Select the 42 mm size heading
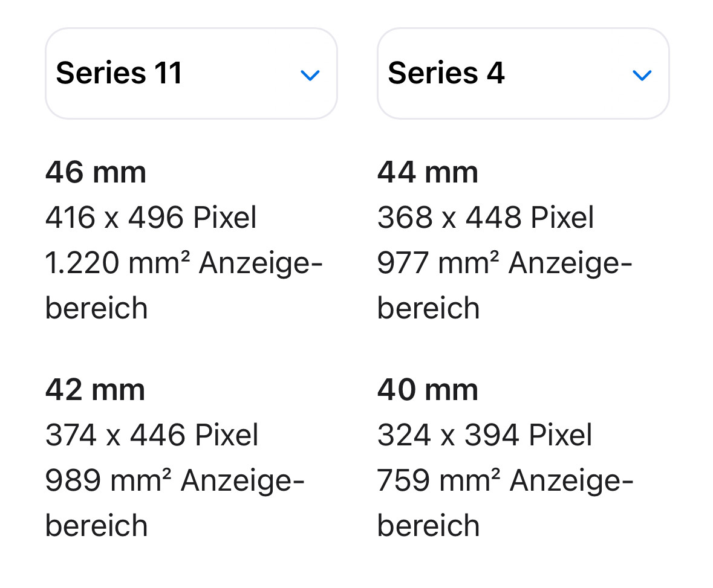This screenshot has height=588, width=713. tap(95, 389)
